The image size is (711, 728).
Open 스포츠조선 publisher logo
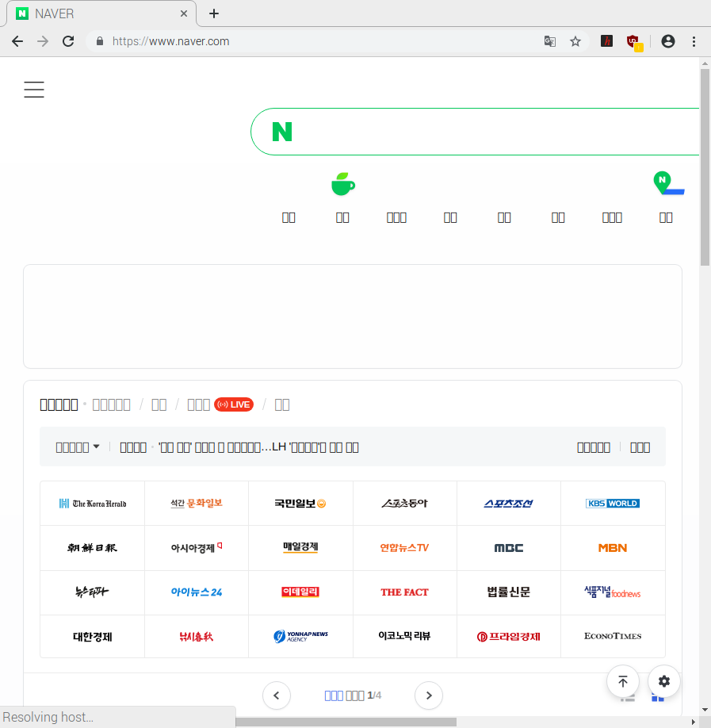tap(508, 504)
